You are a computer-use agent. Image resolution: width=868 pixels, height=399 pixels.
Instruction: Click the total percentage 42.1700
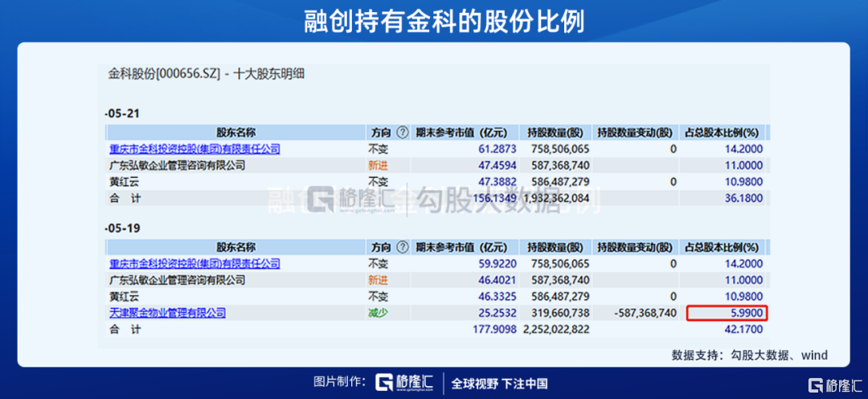pos(744,329)
